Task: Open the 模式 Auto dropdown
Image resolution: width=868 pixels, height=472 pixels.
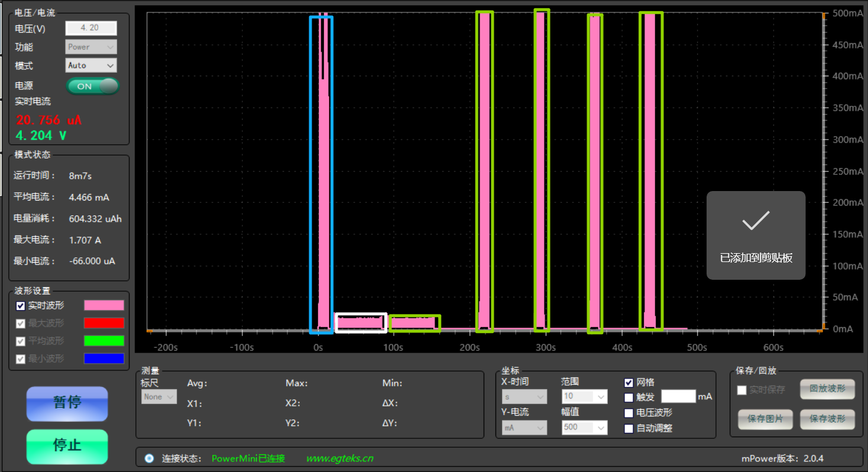Action: pyautogui.click(x=91, y=66)
